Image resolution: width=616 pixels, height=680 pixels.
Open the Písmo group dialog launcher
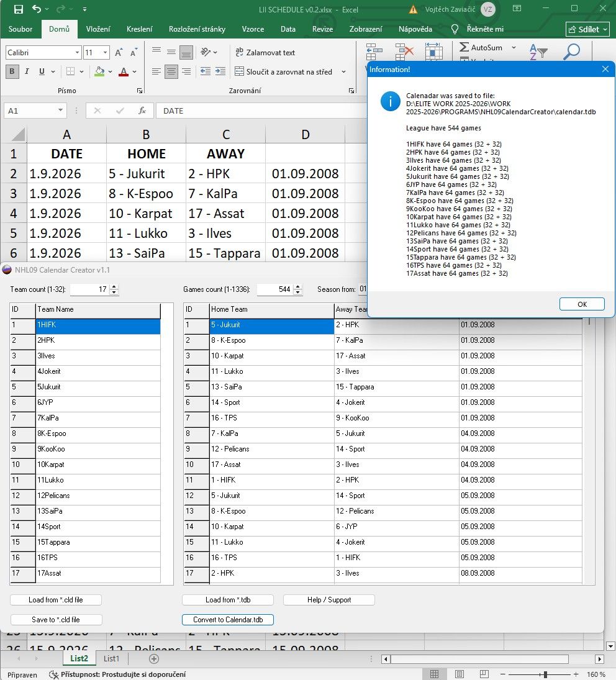(140, 91)
